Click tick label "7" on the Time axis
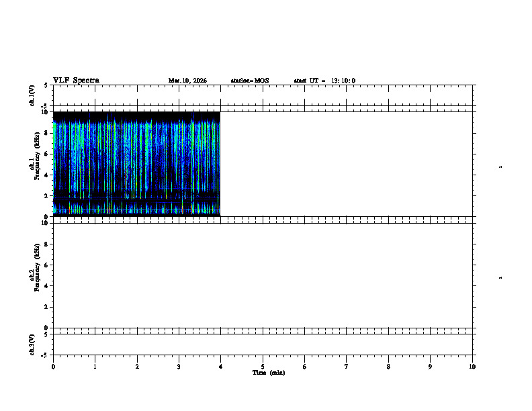The height and width of the screenshot is (411, 532). pyautogui.click(x=347, y=367)
